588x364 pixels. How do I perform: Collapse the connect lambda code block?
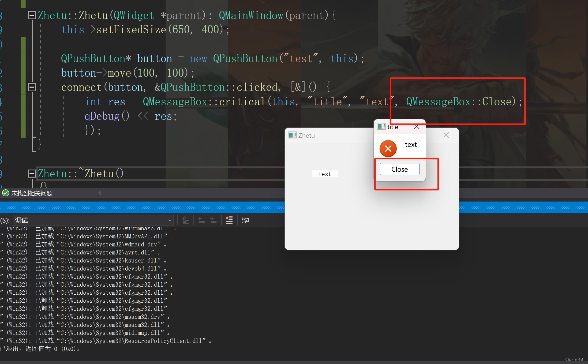[x=32, y=87]
